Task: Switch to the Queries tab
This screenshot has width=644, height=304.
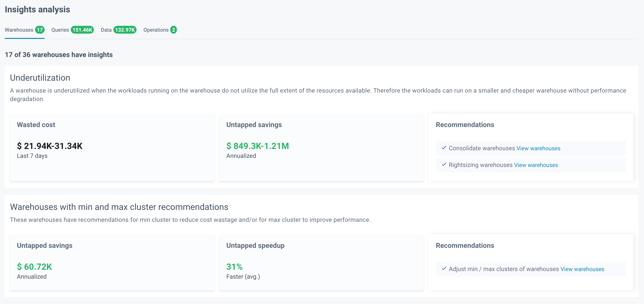Action: pyautogui.click(x=60, y=30)
